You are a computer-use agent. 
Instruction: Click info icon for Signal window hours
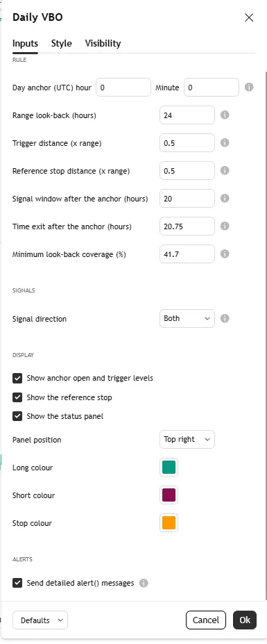(225, 199)
